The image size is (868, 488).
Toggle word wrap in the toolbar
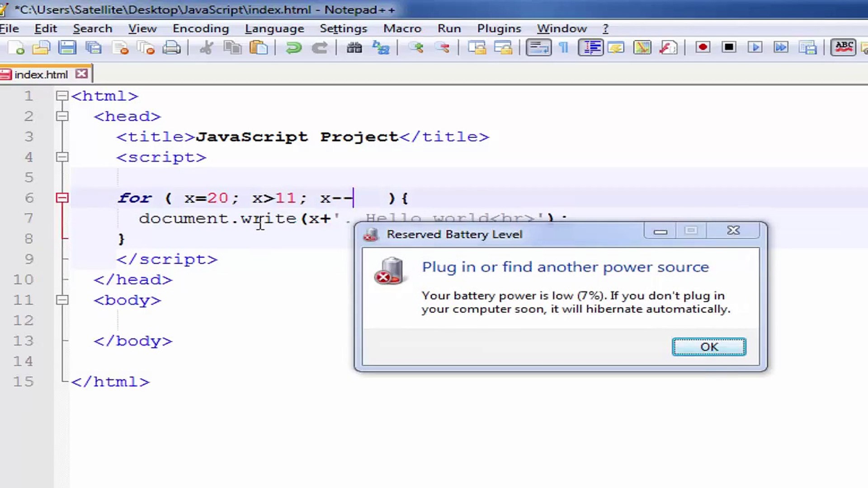tap(538, 47)
